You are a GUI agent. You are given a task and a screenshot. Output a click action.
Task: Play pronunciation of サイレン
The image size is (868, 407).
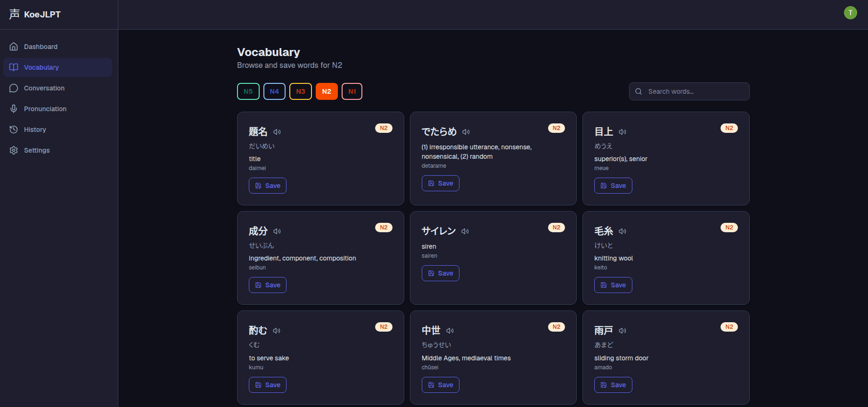pos(465,231)
